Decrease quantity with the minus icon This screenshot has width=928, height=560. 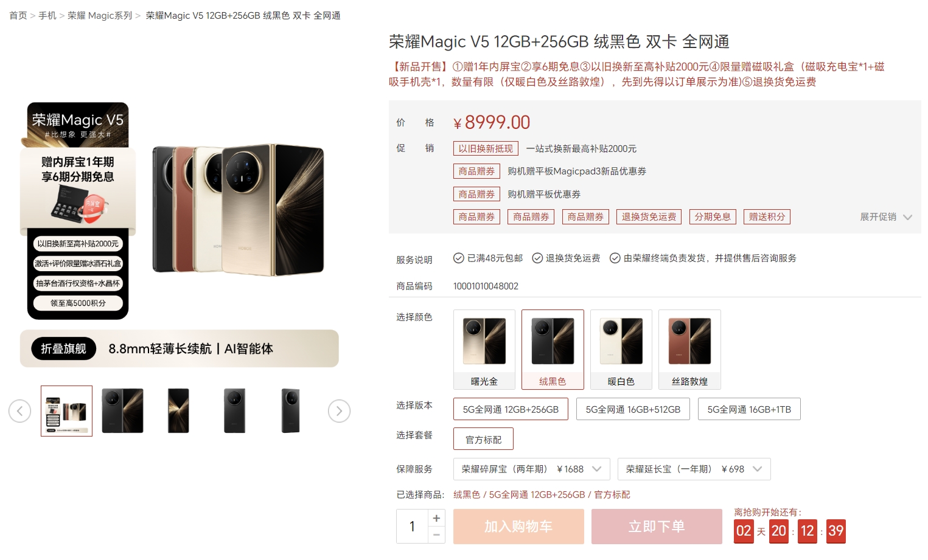(436, 535)
